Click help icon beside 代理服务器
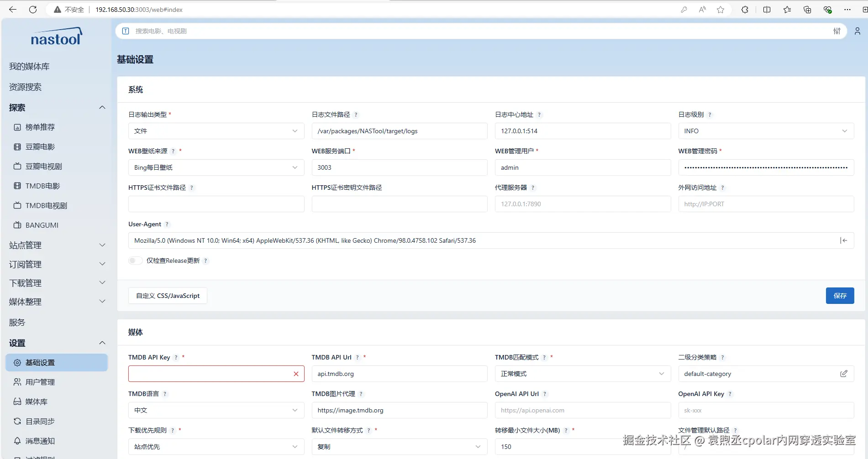 [x=533, y=188]
